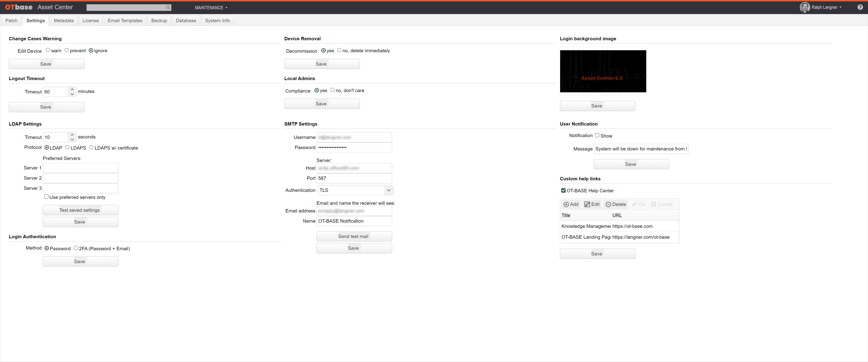Select 2FA (Password + Email) login method
The image size is (868, 362).
[x=76, y=248]
